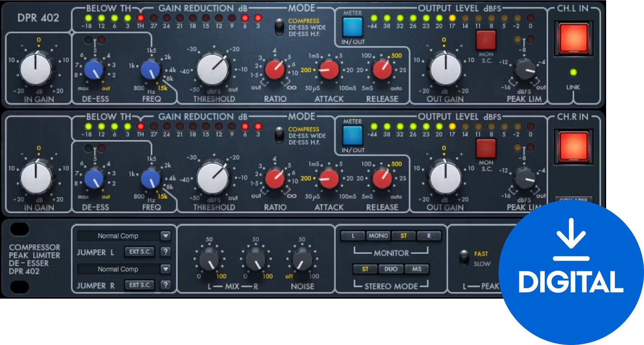Click the top channel IN GAIN knob
The width and height of the screenshot is (644, 345).
pos(36,69)
